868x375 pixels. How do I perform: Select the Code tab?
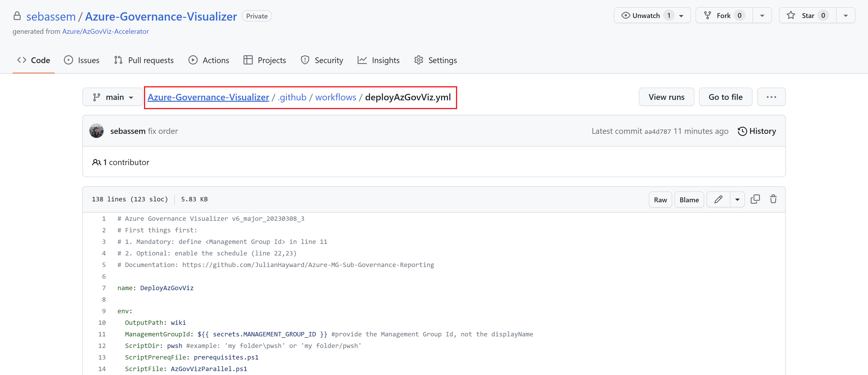tap(41, 60)
